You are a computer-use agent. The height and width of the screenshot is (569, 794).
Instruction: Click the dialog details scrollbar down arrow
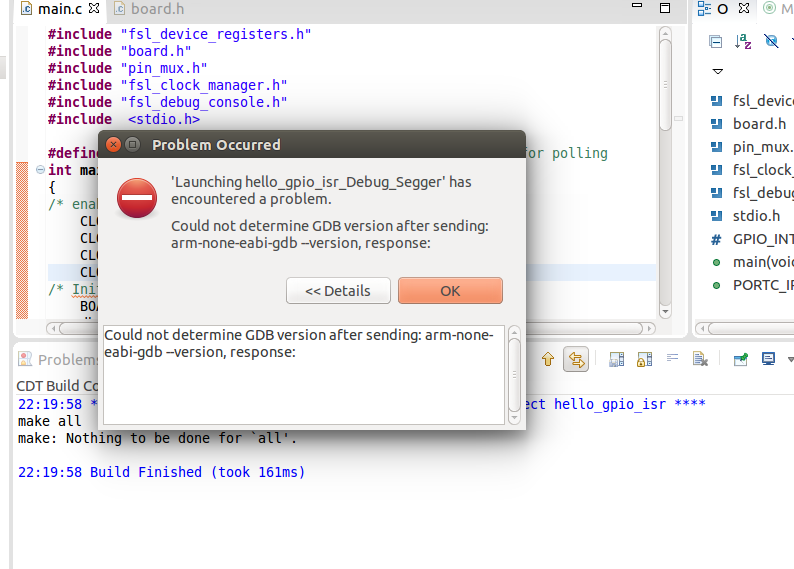[514, 418]
